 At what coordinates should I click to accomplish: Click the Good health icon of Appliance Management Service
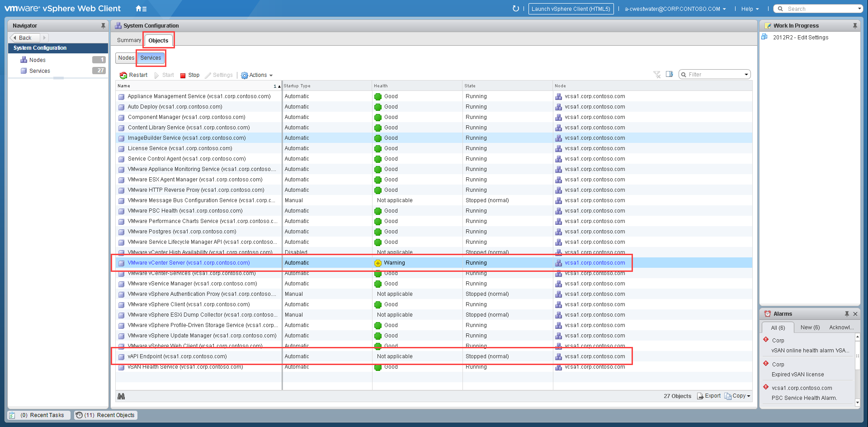click(x=378, y=97)
